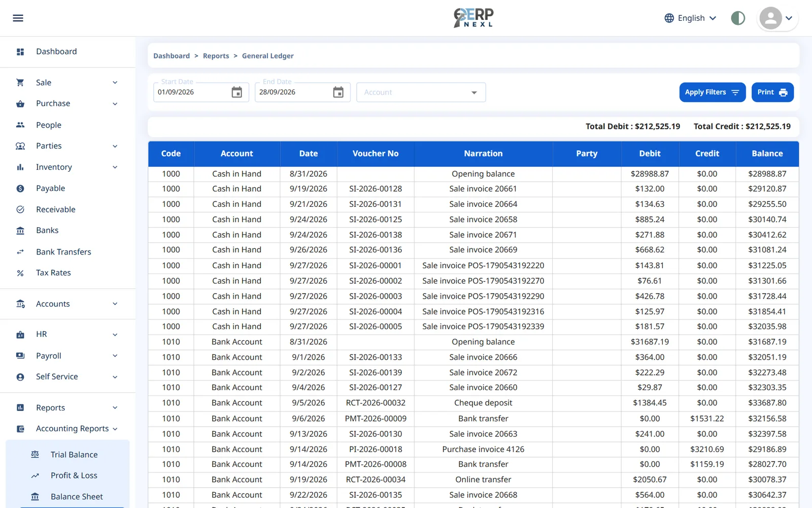This screenshot has height=508, width=812.
Task: Open the English language selector
Action: 691,18
